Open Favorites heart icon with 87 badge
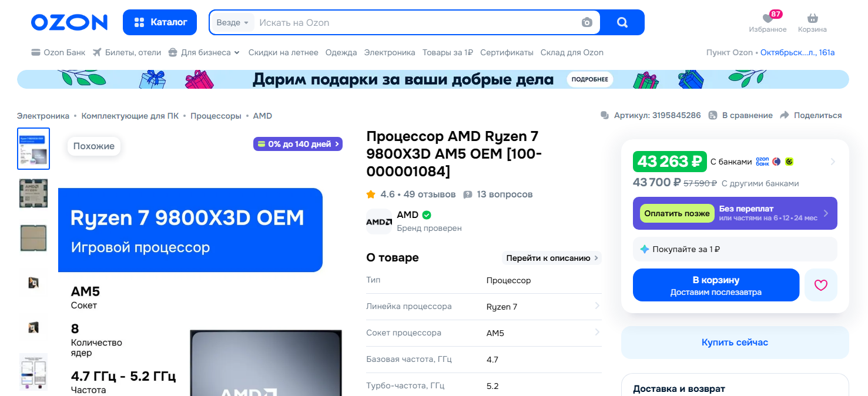 768,18
